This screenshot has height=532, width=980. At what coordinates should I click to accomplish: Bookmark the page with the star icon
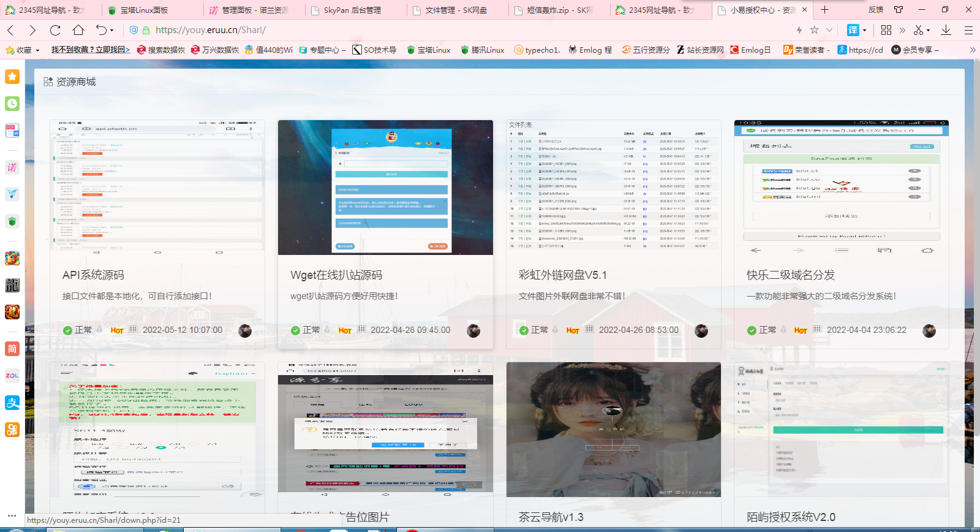814,30
